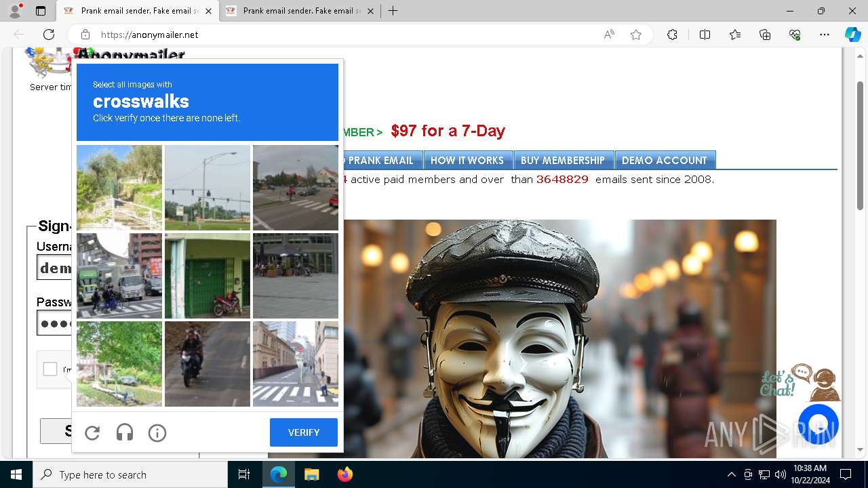Open the Edge profile icon
The image size is (868, 488).
[15, 11]
